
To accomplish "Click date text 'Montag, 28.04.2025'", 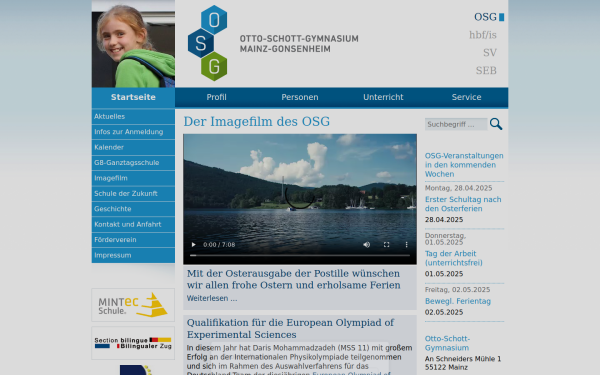I will [x=458, y=188].
